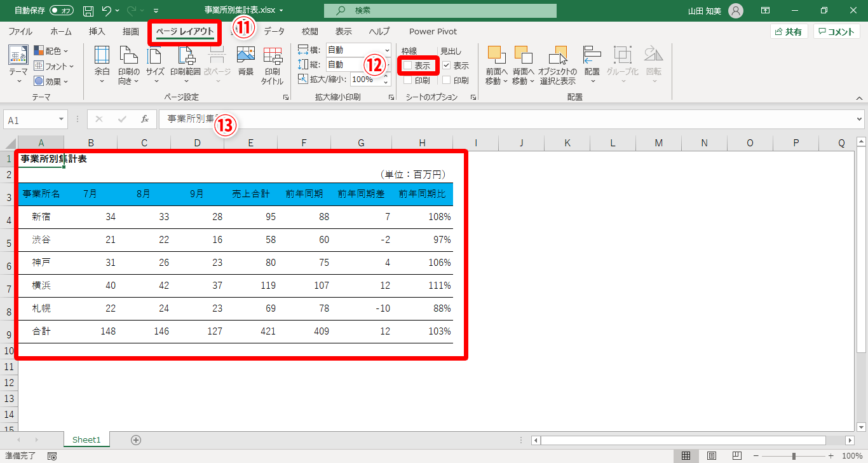
Task: Open Customize Quick Access Toolbar dropdown
Action: [x=156, y=11]
